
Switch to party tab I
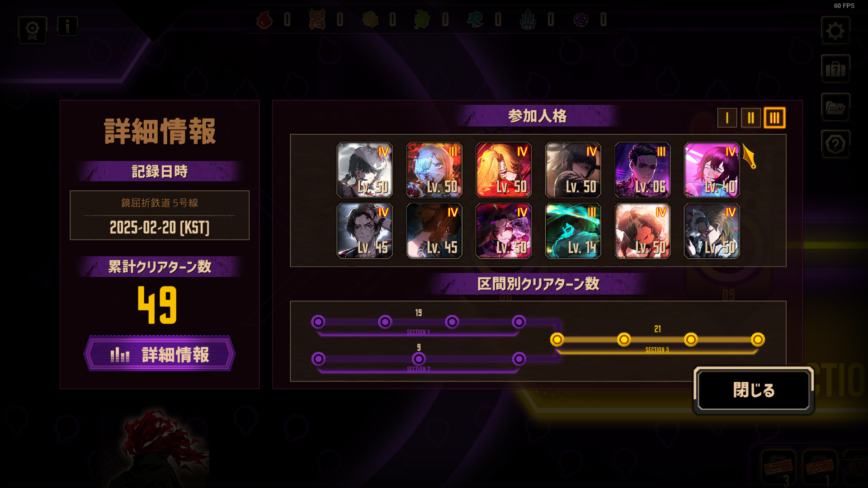point(727,118)
